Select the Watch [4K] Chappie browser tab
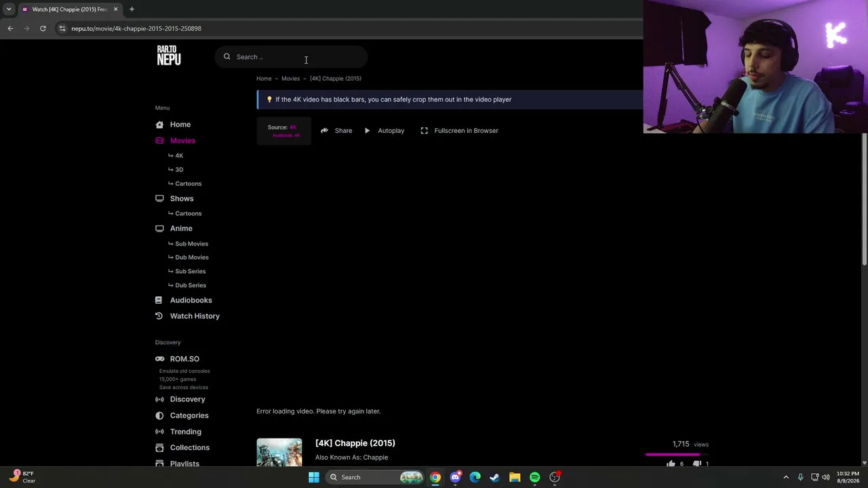868x488 pixels. [69, 9]
